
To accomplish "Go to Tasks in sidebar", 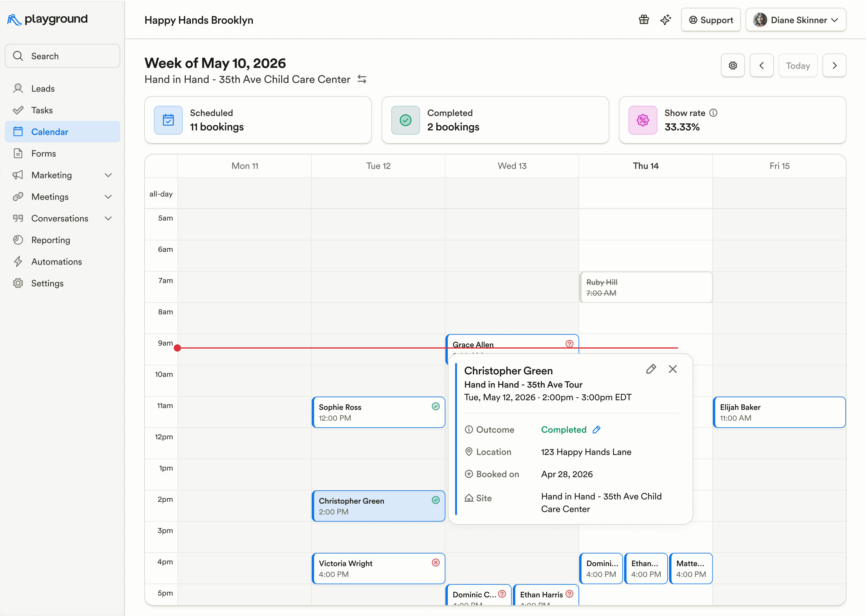I will coord(63,110).
